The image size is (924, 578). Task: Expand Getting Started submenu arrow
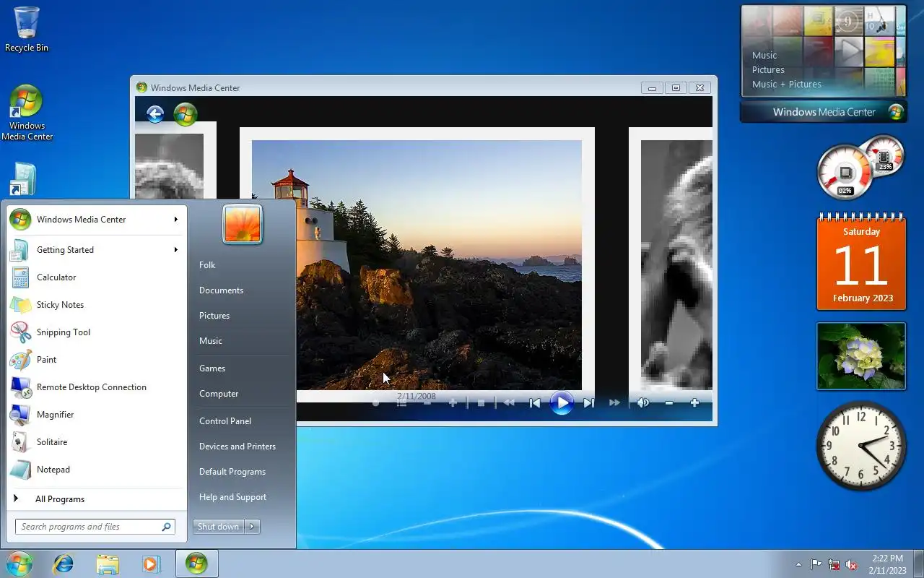coord(175,249)
